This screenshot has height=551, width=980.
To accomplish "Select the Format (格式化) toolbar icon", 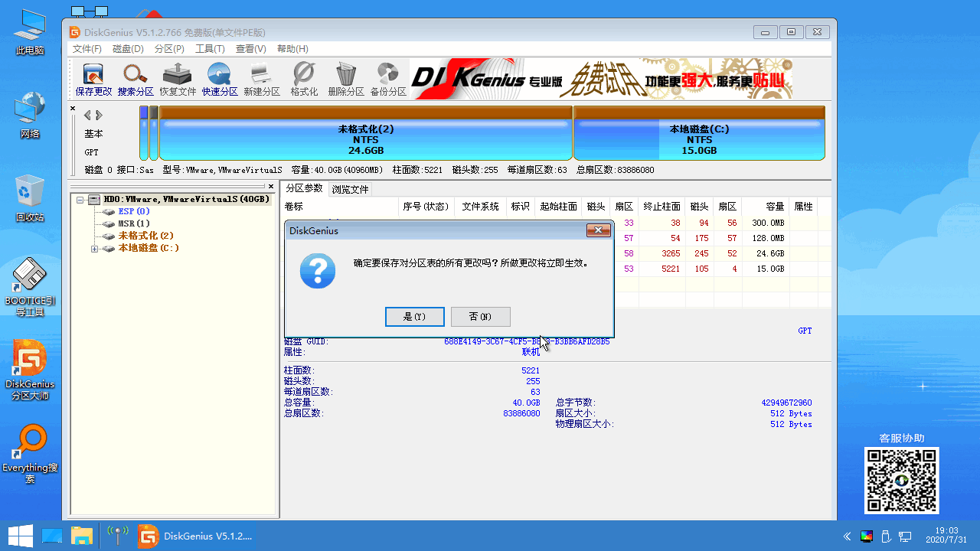I will (304, 80).
